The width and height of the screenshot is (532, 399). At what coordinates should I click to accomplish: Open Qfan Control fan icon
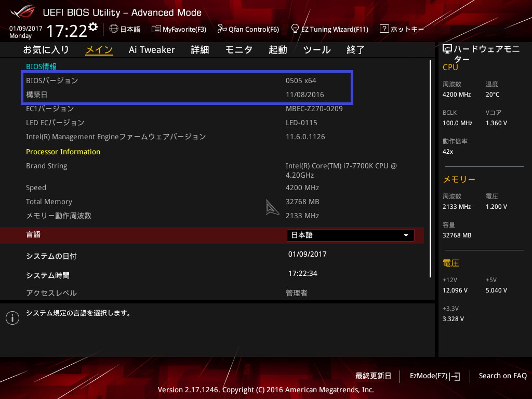[222, 29]
